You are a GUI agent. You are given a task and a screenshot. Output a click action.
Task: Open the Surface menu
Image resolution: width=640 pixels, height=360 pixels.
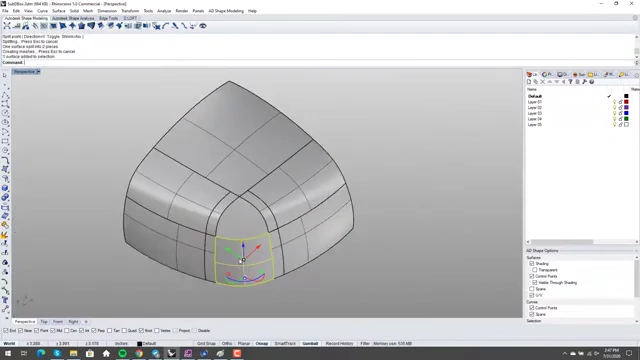(58, 11)
